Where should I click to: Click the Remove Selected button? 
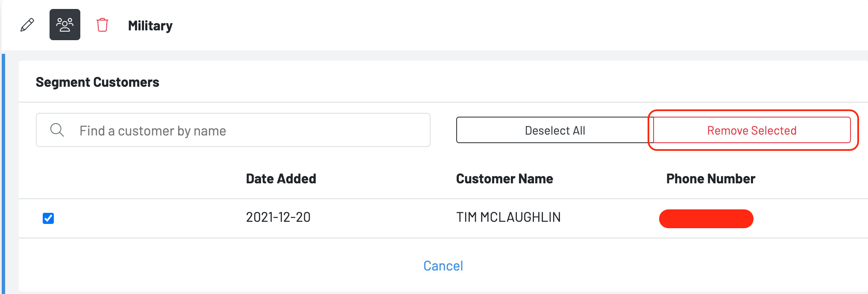click(x=752, y=130)
